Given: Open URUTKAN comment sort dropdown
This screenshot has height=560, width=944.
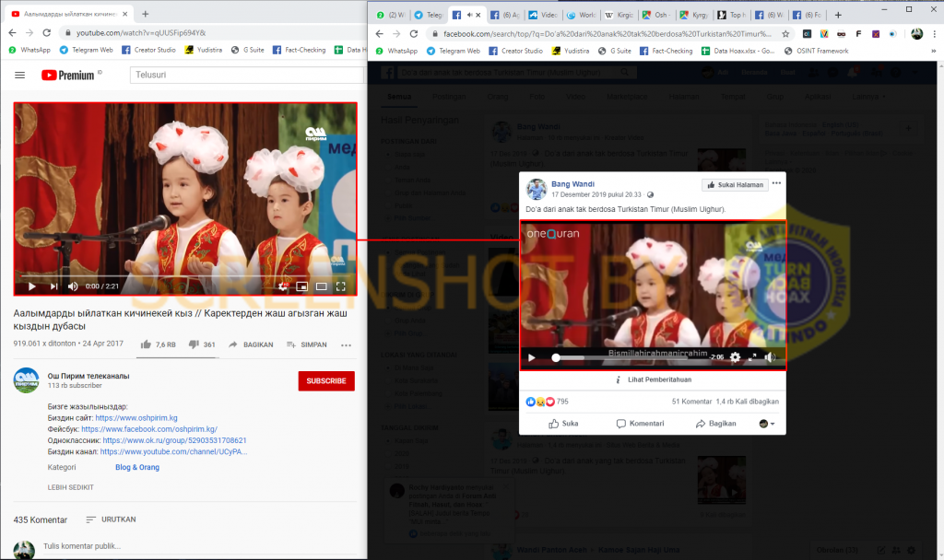Looking at the screenshot, I should coord(111,519).
